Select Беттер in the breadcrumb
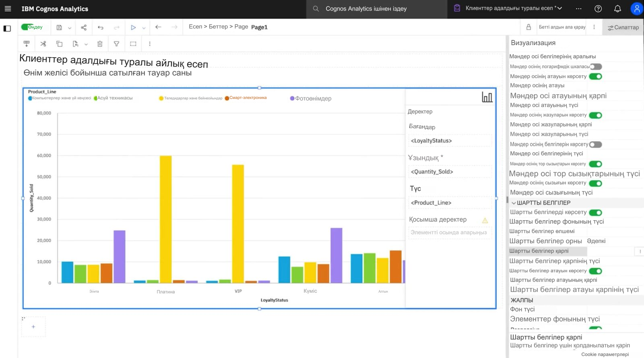Screen dimensions: 644x358 (x=218, y=27)
